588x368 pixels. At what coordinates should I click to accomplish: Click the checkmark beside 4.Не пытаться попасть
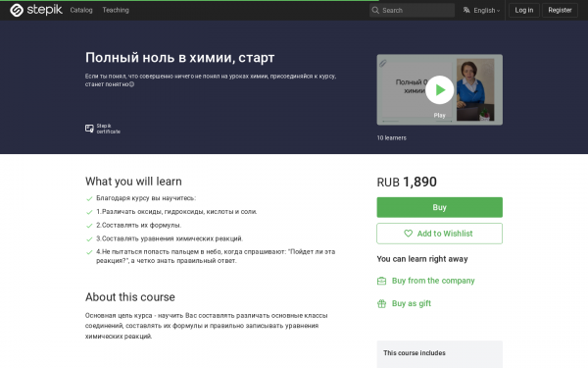pyautogui.click(x=89, y=252)
